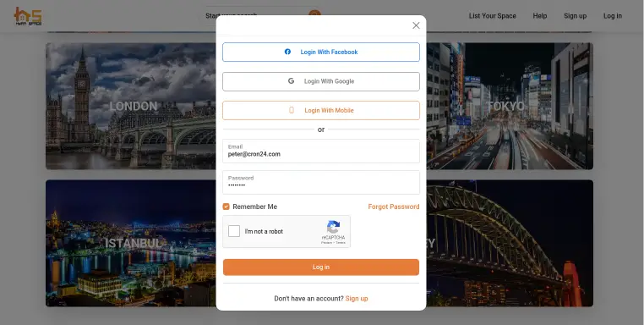Click the Password input field

321,182
